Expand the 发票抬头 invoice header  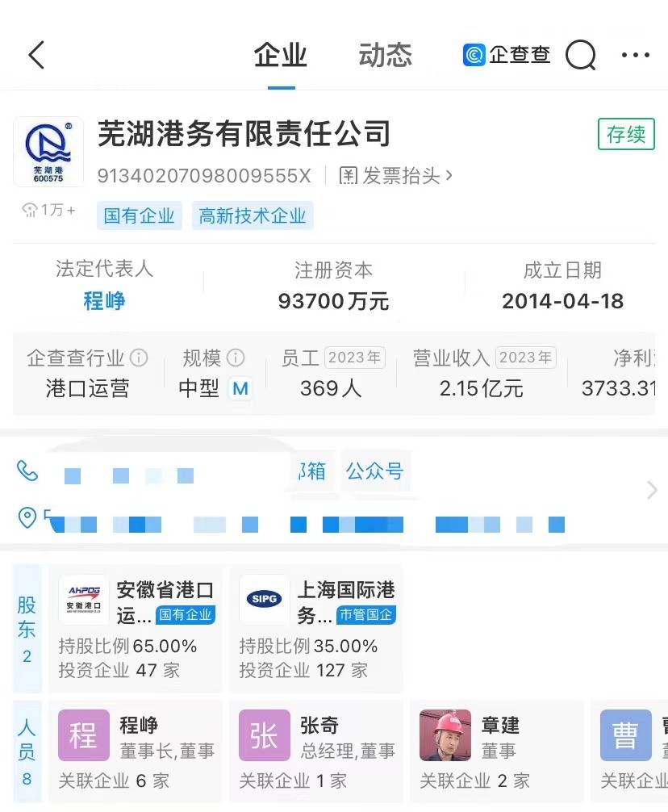[396, 175]
